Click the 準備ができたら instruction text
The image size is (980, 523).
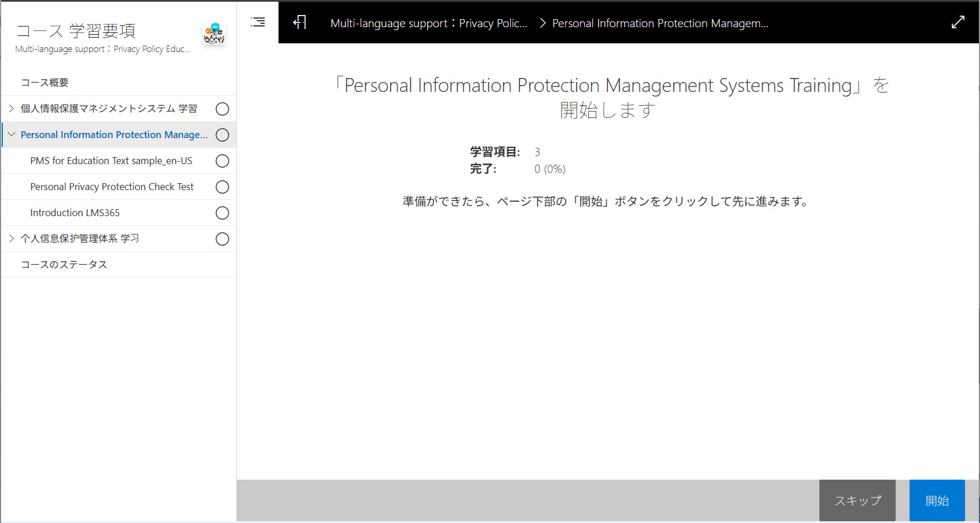pyautogui.click(x=606, y=201)
